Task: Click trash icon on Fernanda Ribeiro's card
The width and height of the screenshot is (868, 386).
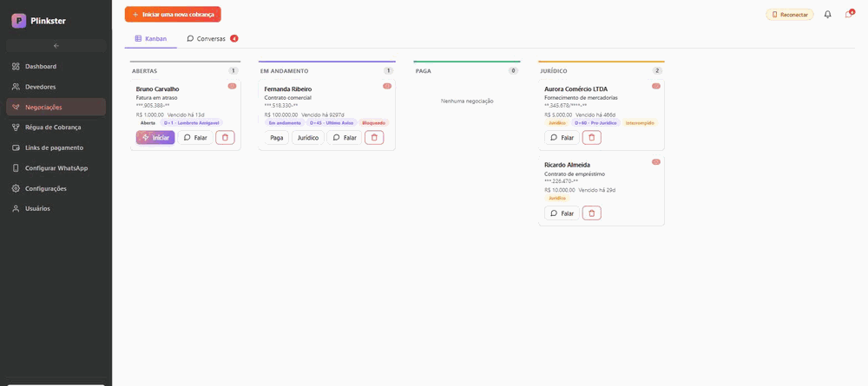Action: coord(374,138)
